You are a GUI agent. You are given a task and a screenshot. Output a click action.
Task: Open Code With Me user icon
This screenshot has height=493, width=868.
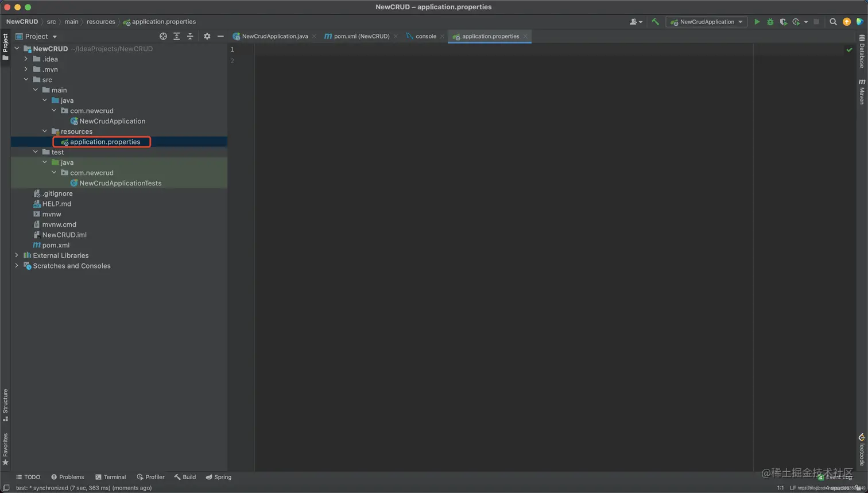(x=635, y=22)
